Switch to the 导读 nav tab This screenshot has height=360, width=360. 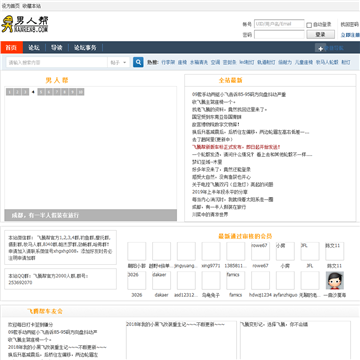pyautogui.click(x=57, y=48)
